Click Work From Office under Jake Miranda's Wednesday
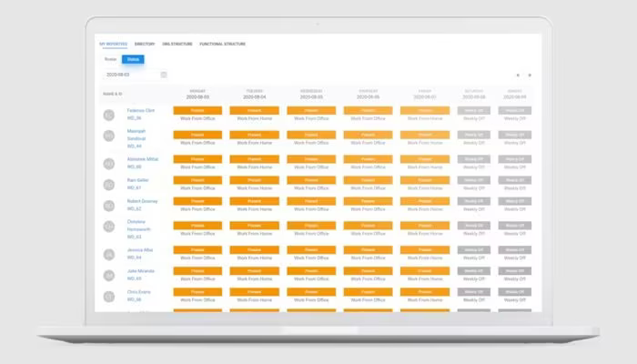The height and width of the screenshot is (364, 637). click(311, 279)
